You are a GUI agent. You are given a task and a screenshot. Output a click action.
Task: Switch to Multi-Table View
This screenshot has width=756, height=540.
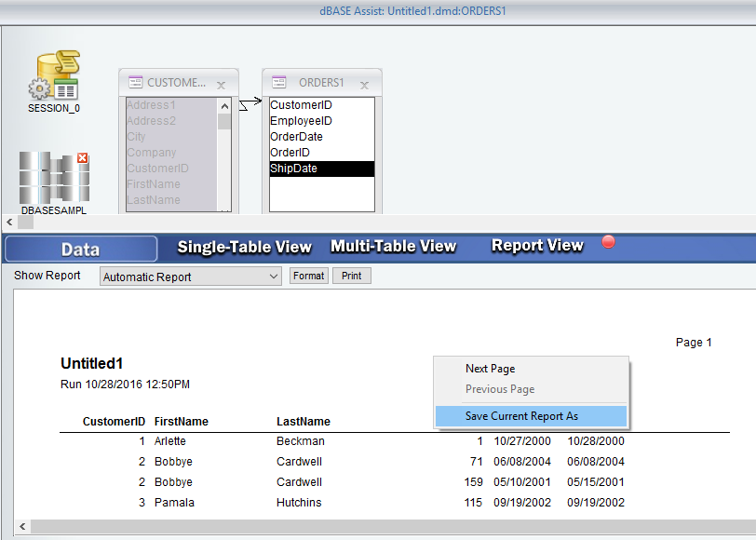(x=393, y=247)
